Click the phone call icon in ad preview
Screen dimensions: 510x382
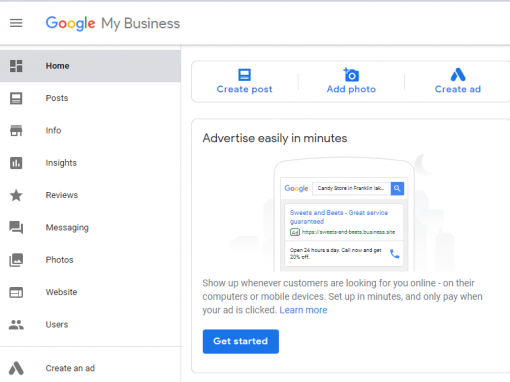click(395, 254)
